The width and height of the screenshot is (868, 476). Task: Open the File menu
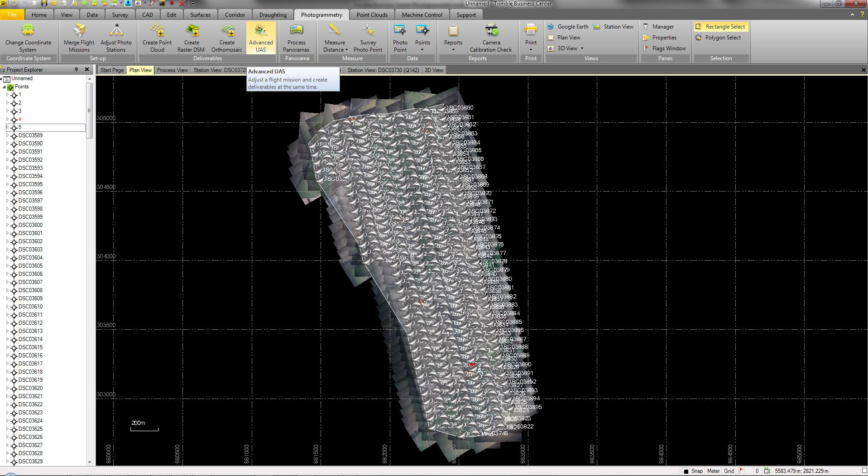(12, 14)
